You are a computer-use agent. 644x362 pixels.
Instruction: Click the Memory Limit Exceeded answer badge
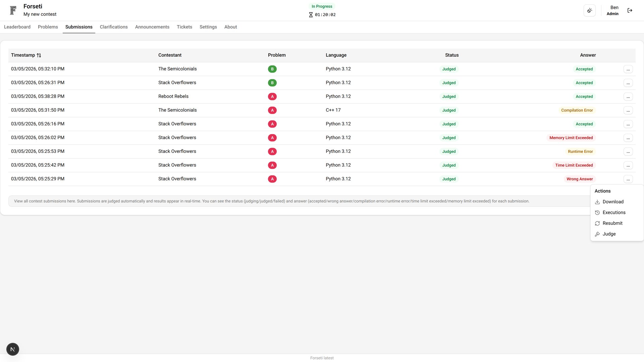571,137
